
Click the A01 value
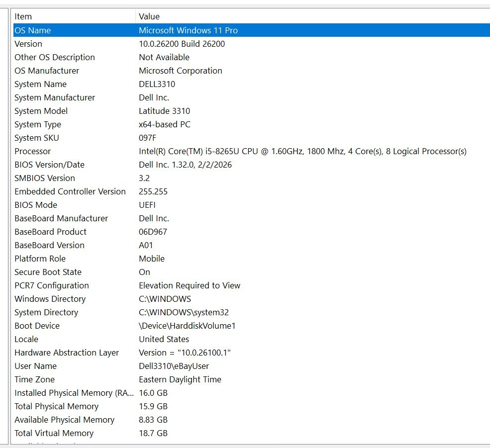click(x=146, y=245)
